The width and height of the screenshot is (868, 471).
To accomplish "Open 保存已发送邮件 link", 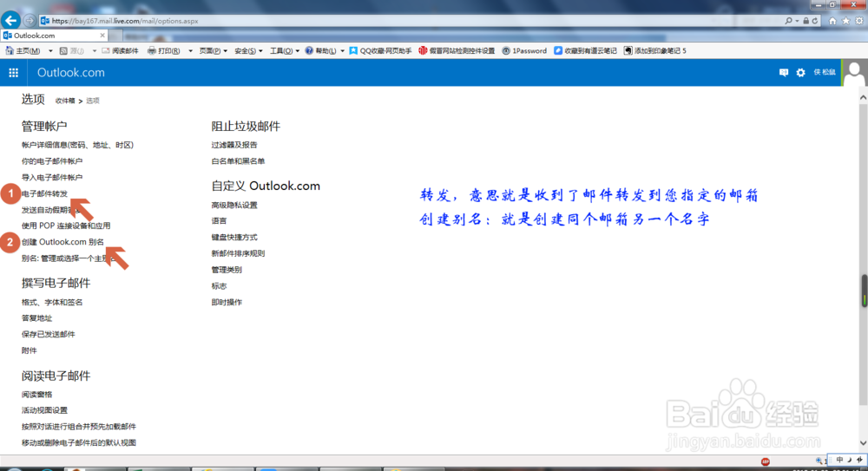I will coord(48,334).
